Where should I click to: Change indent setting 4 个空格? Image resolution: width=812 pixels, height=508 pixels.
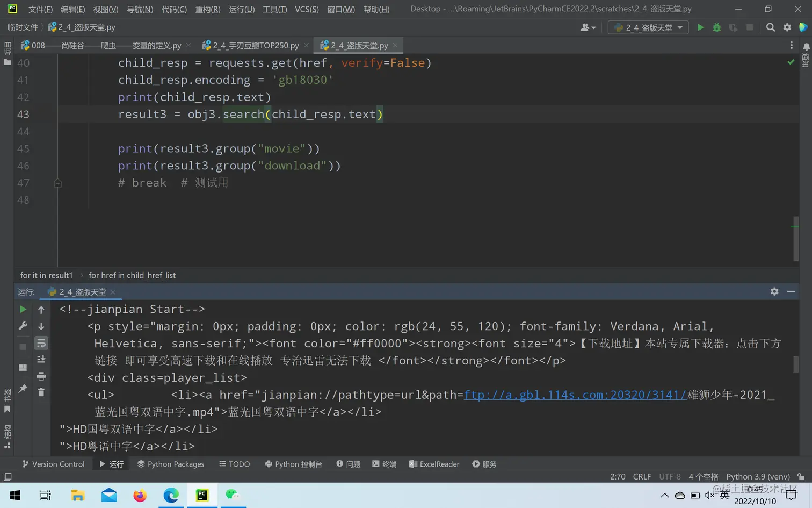pos(703,477)
